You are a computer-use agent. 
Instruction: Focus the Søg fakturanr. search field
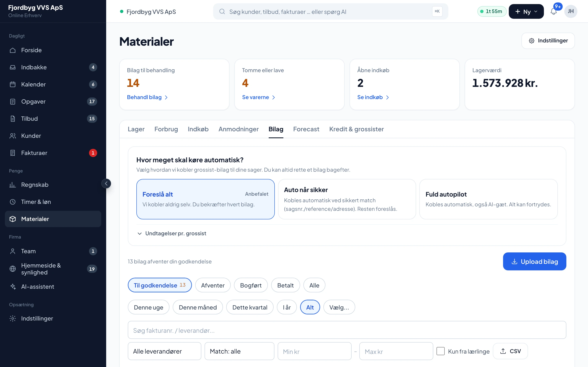point(347,330)
